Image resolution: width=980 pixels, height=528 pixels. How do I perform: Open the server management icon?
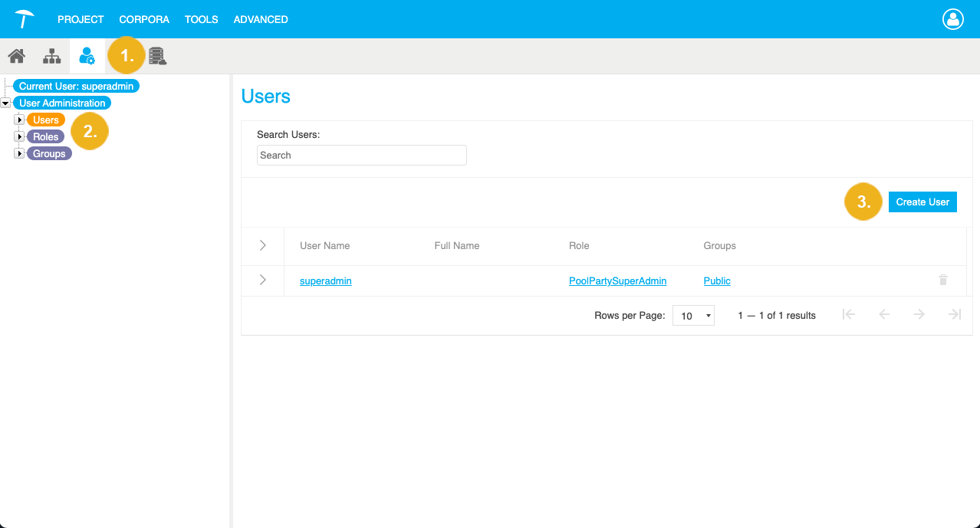pyautogui.click(x=157, y=55)
